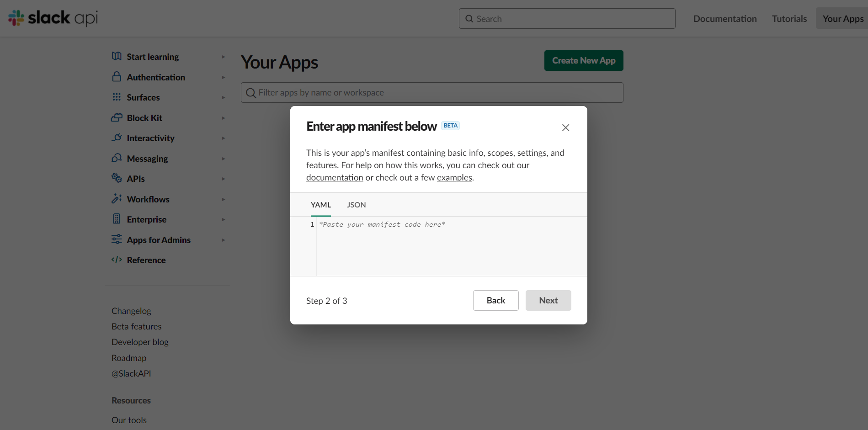Viewport: 868px width, 430px height.
Task: Click into the manifest code editor
Action: tap(452, 246)
